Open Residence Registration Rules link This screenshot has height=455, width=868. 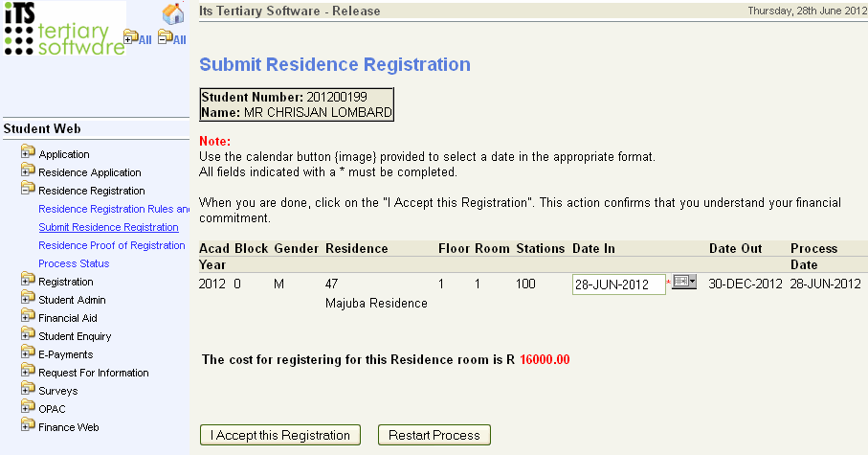tap(114, 209)
